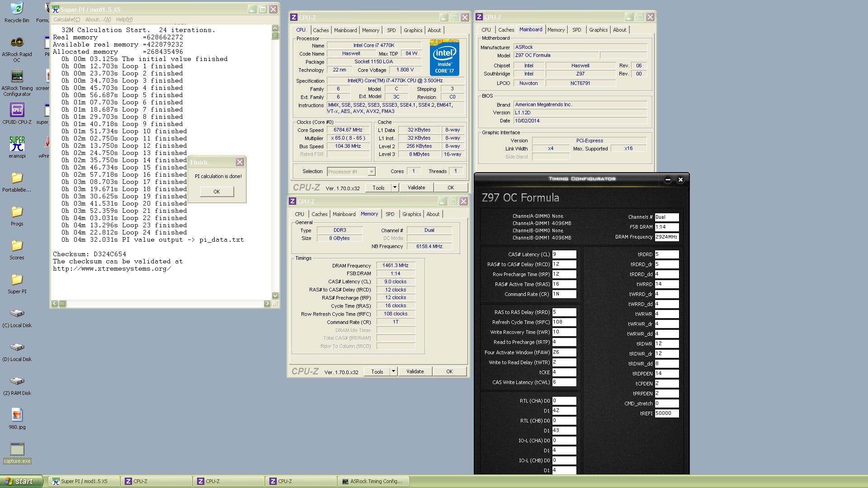Viewport: 868px width, 488px height.
Task: Launch ASRock Rapid OC desktop icon
Action: [x=17, y=49]
